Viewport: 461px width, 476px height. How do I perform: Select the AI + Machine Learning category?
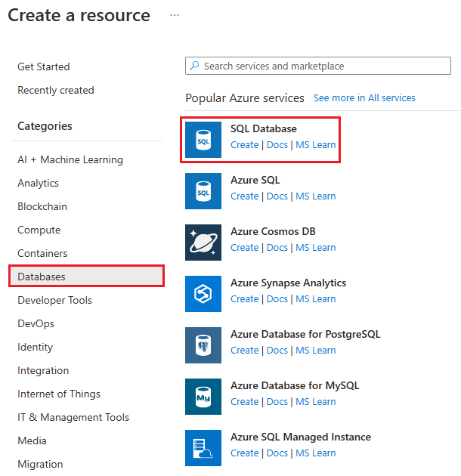(70, 159)
